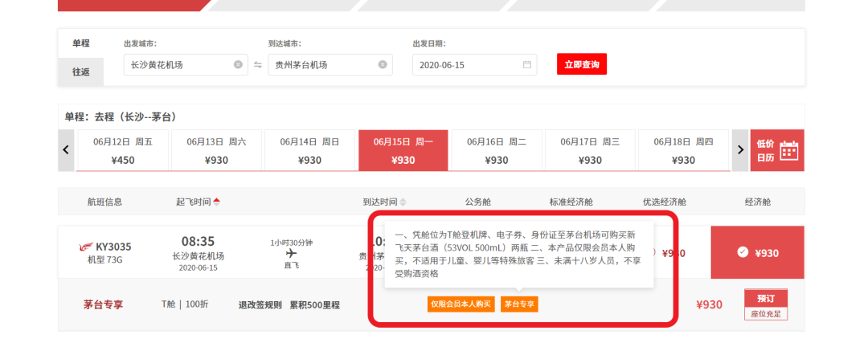Click the 茅台专享 orange tag
This screenshot has height=351, width=868.
519,304
